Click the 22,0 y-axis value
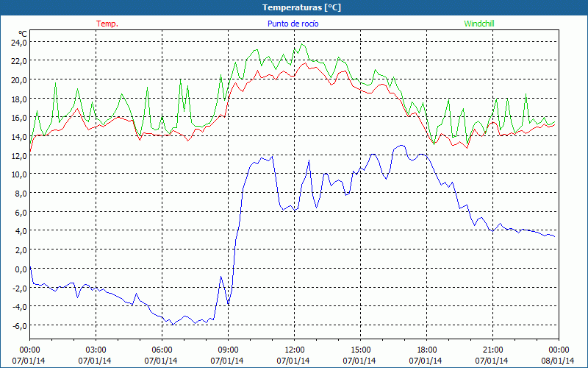Viewport: 588px width, 368px height. point(19,61)
